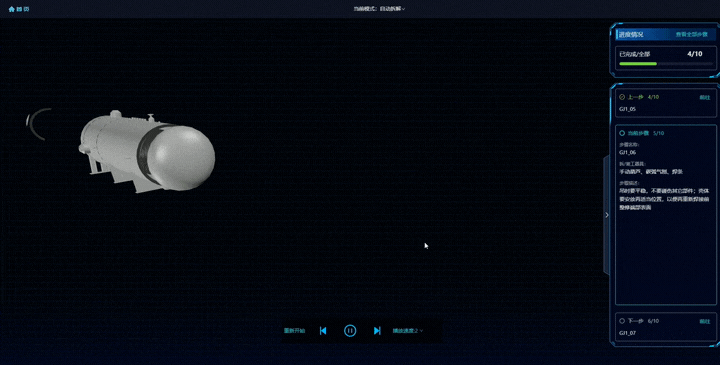Click the green progress bar 4/10

click(638, 64)
